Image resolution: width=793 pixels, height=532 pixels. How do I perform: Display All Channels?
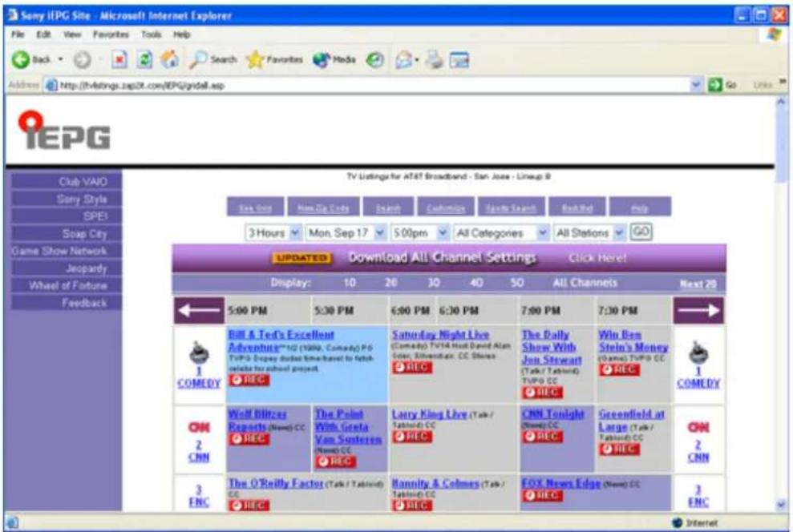(585, 283)
